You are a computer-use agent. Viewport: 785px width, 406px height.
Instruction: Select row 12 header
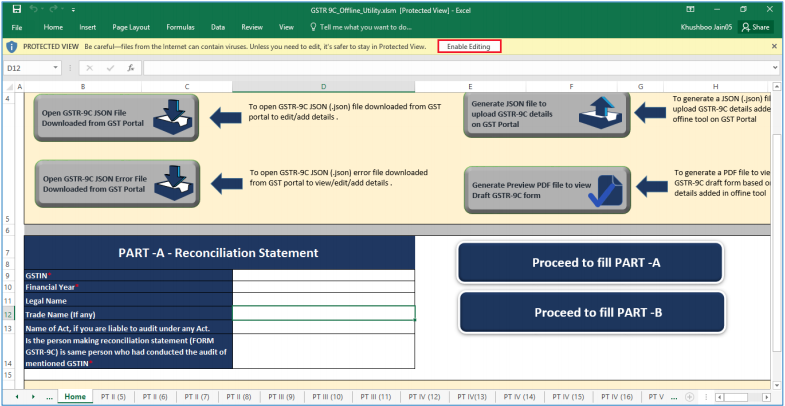[9, 314]
